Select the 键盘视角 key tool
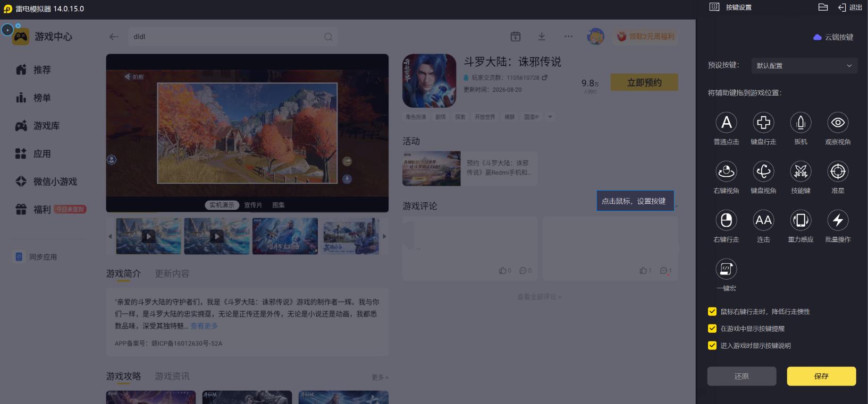868x404 pixels. [x=763, y=171]
